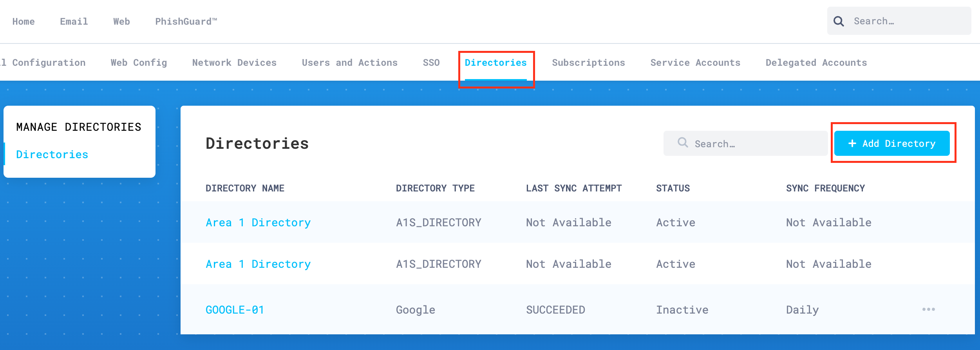Screen dimensions: 980x350
Task: Click the Add Directory button
Action: click(891, 144)
